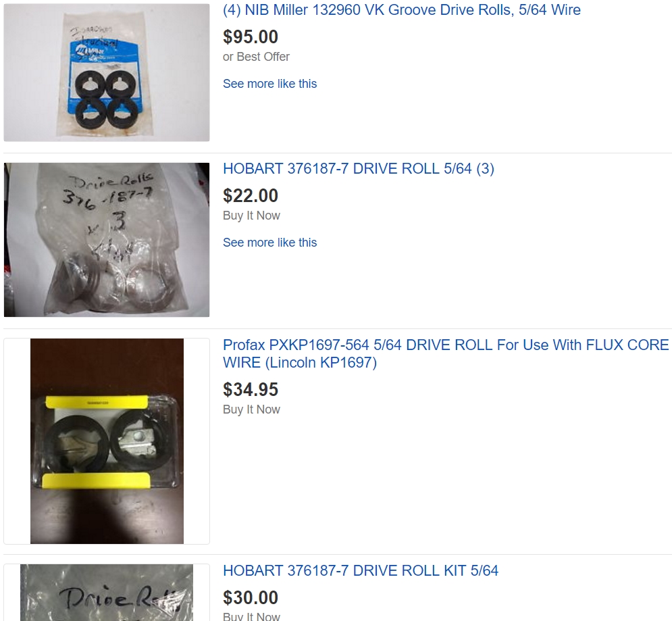Click the or Best Offer label
The image size is (672, 621).
256,57
